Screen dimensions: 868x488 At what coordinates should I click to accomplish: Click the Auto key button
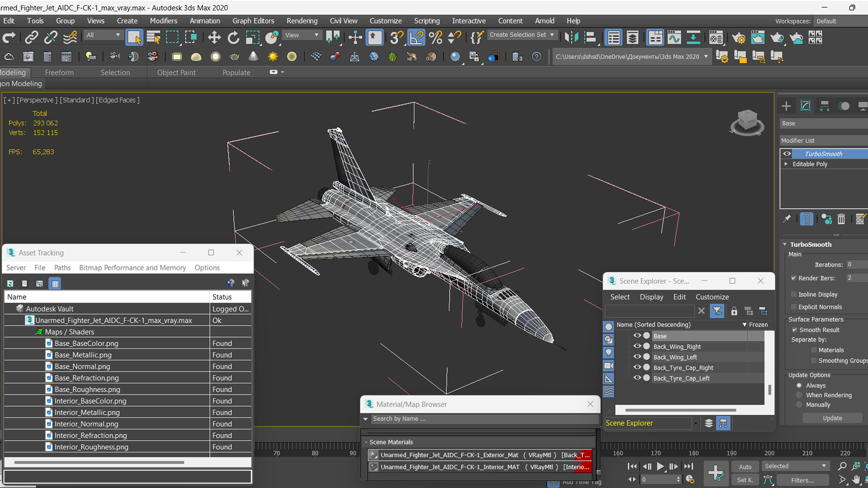[x=745, y=467]
